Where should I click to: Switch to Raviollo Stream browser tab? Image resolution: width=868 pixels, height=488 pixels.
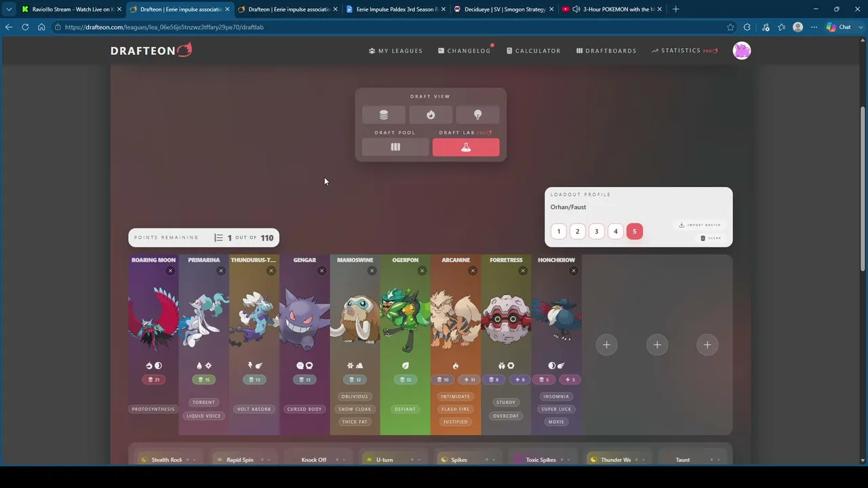tap(71, 9)
